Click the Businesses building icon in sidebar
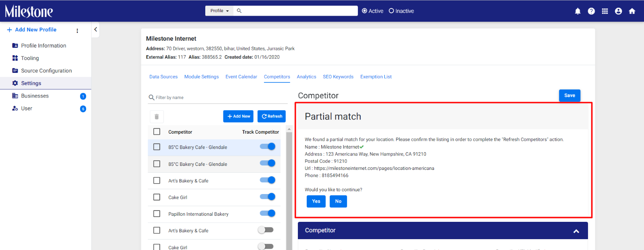 15,96
